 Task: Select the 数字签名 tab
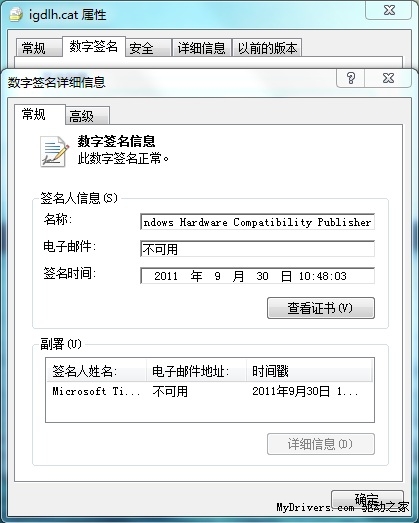coord(94,46)
